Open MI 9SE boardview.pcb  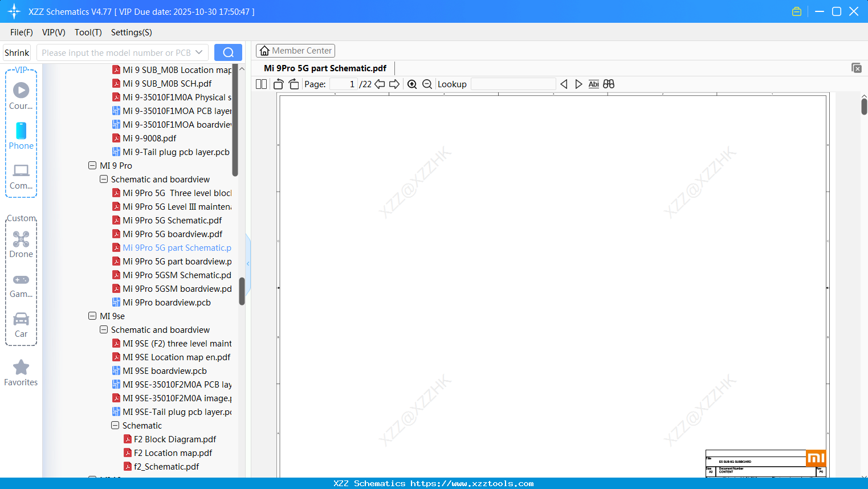point(159,371)
